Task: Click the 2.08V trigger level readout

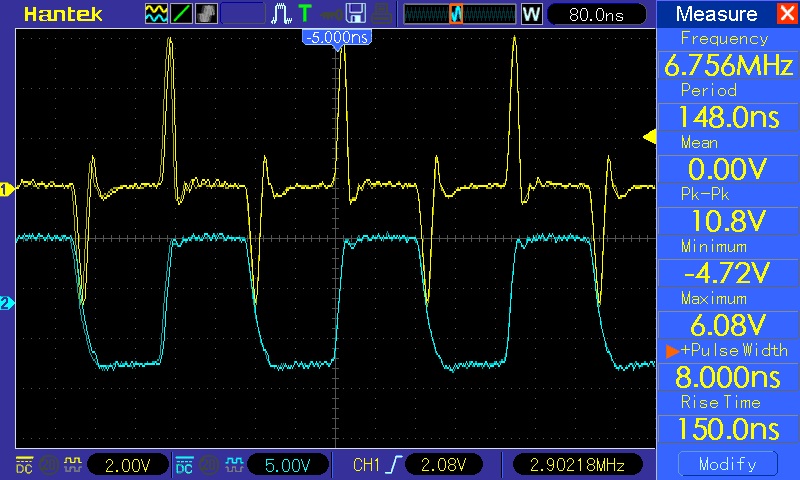Action: pos(443,465)
